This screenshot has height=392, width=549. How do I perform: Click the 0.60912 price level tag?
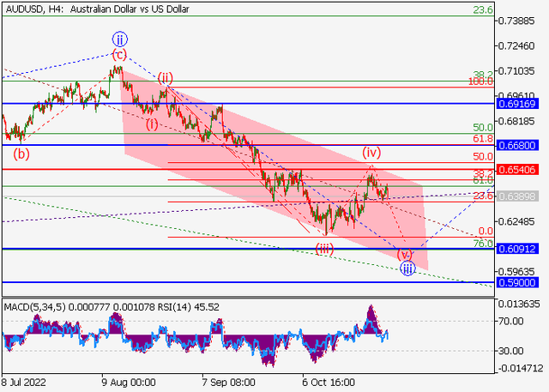point(517,249)
